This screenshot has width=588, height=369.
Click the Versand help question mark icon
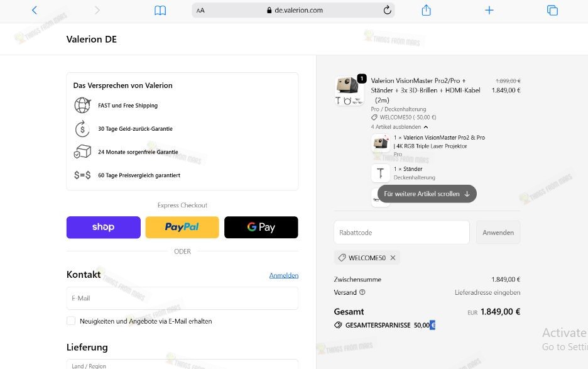pyautogui.click(x=362, y=292)
